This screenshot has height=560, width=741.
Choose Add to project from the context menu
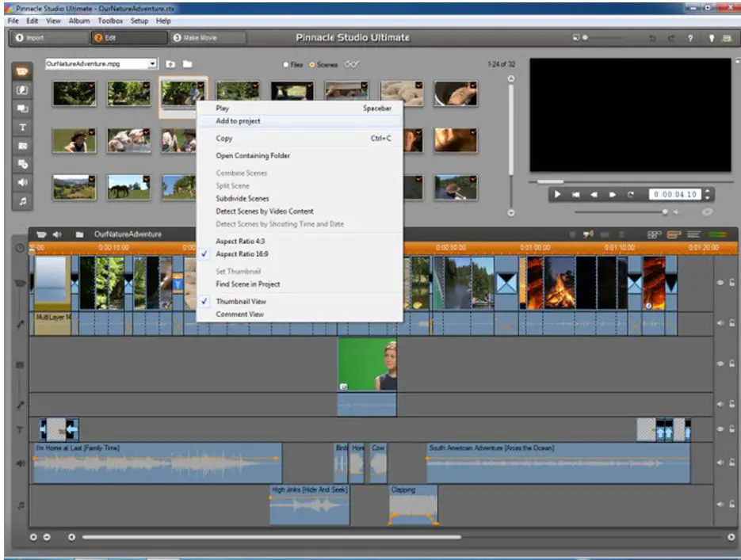coord(300,121)
